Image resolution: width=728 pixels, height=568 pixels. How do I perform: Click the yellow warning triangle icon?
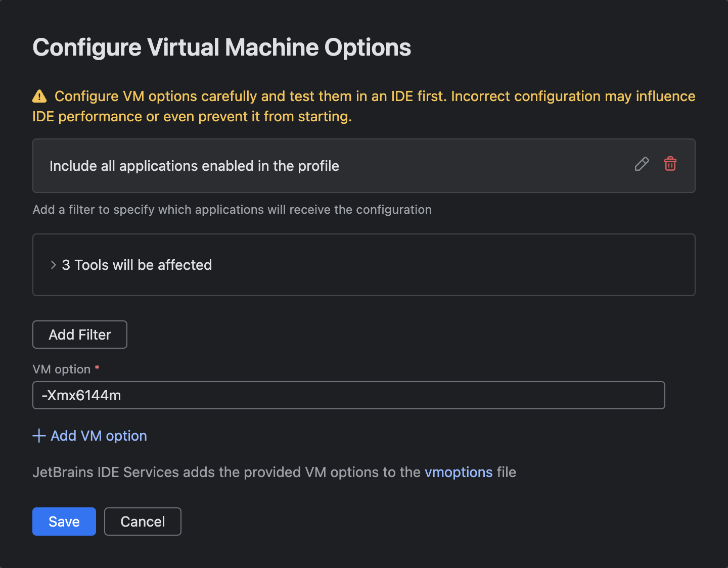tap(39, 96)
